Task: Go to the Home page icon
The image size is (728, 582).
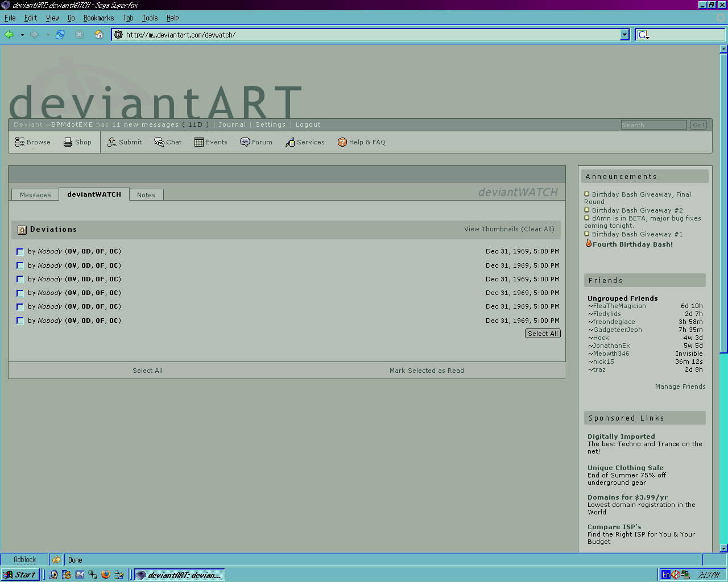Action: coord(99,35)
